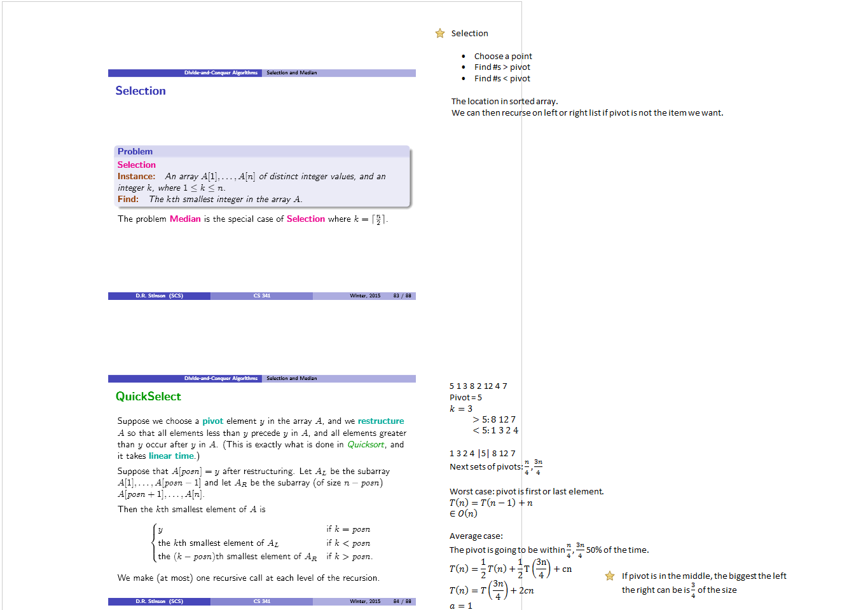Click the highlighted "linear time" phrase

(171, 456)
